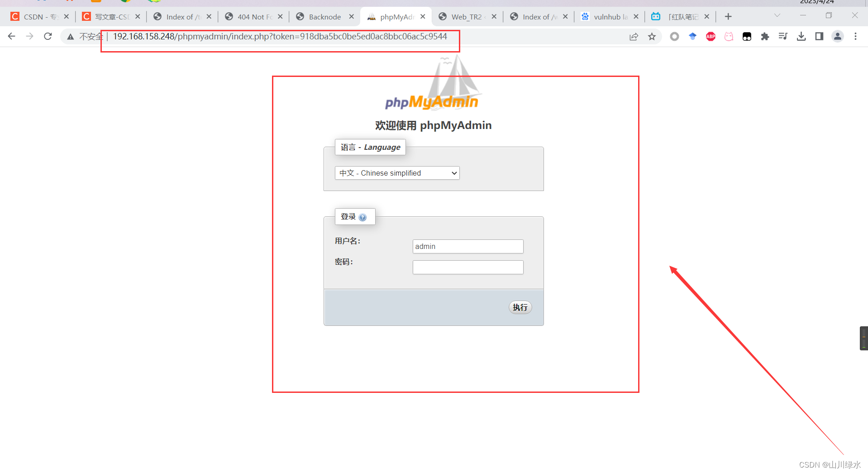The image size is (868, 473).
Task: Close the phpMyAdmin tab
Action: point(423,17)
